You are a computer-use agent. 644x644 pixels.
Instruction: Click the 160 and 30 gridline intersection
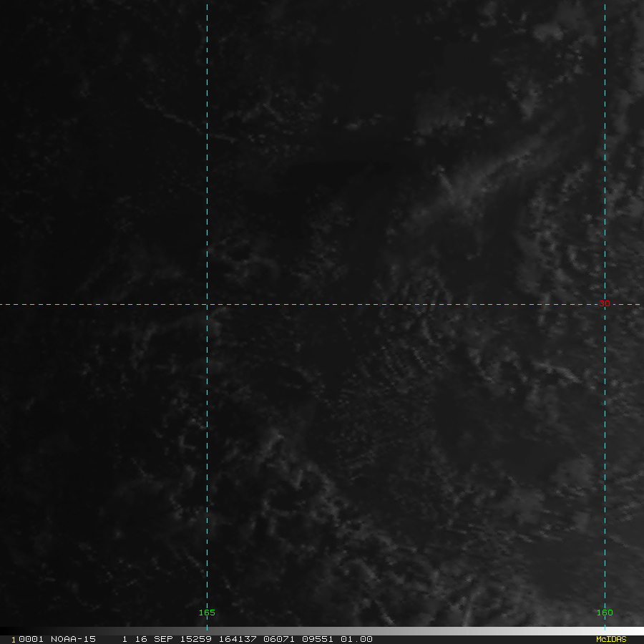[605, 304]
